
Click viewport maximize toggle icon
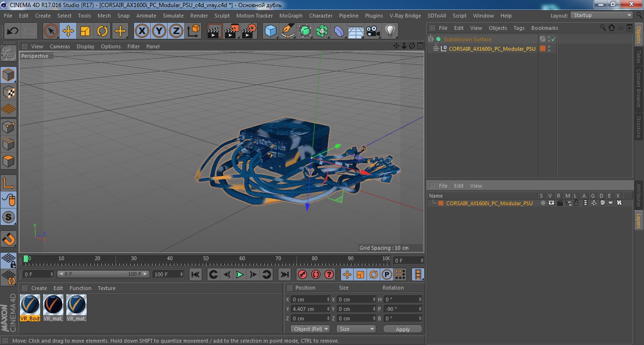(420, 46)
